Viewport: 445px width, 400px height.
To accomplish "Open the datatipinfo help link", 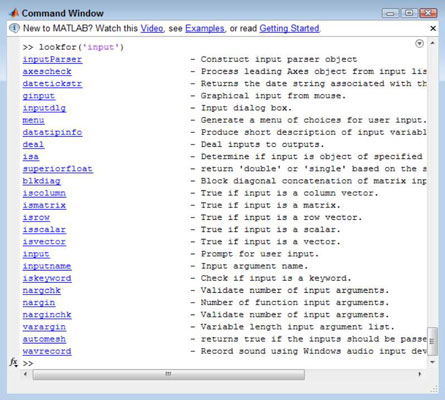I will point(52,132).
